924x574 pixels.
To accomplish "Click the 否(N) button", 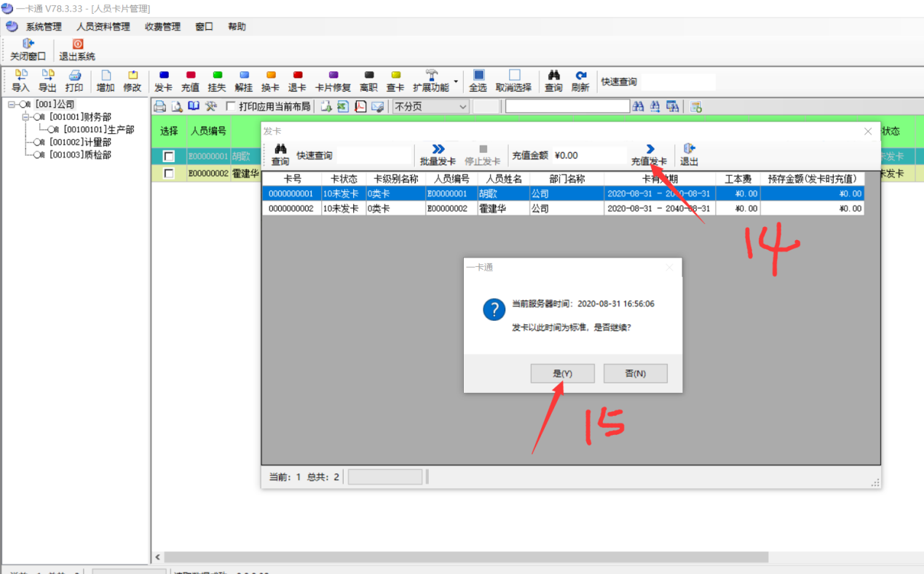I will pos(635,373).
